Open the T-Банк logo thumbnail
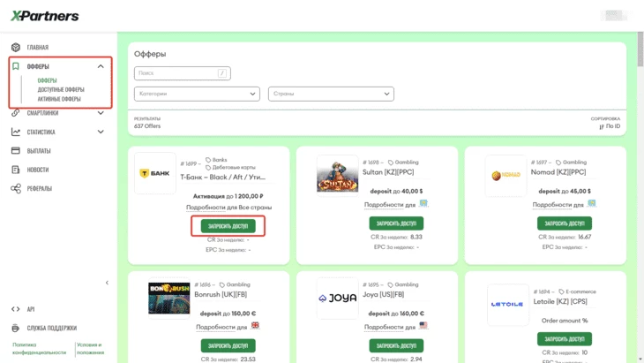 pos(155,173)
